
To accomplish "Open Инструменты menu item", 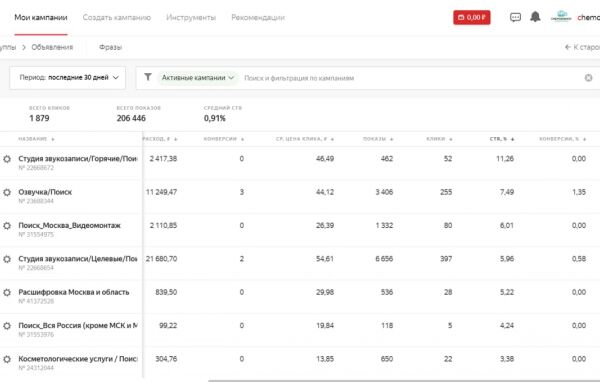I will tap(191, 18).
